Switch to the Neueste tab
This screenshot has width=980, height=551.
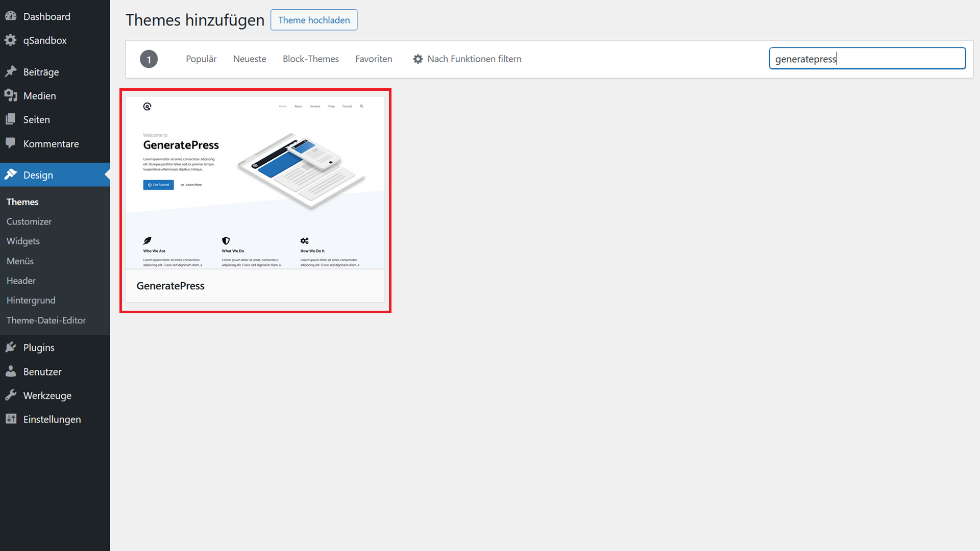click(250, 59)
